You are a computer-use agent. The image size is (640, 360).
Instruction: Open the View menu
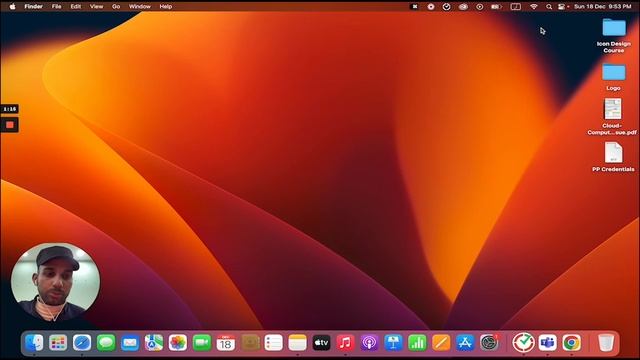point(96,7)
